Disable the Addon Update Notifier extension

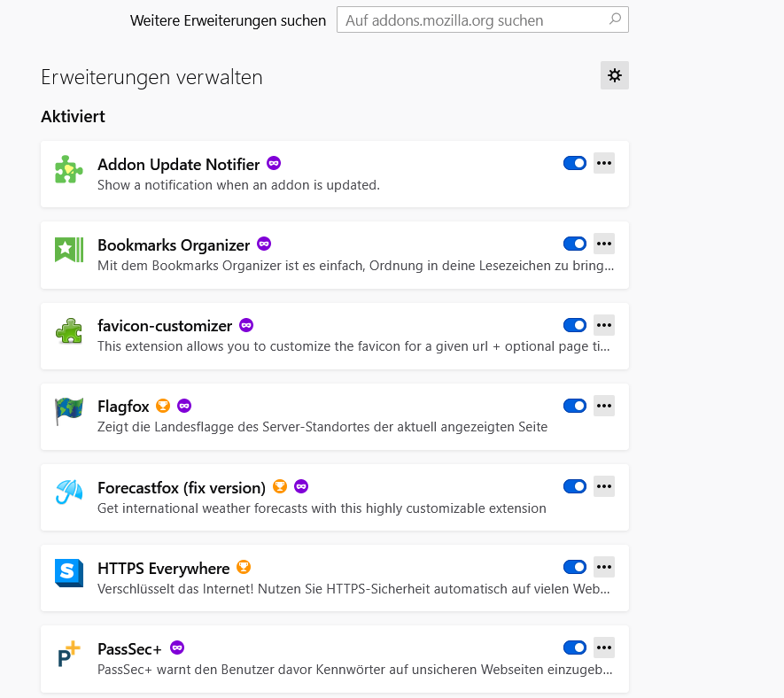574,163
